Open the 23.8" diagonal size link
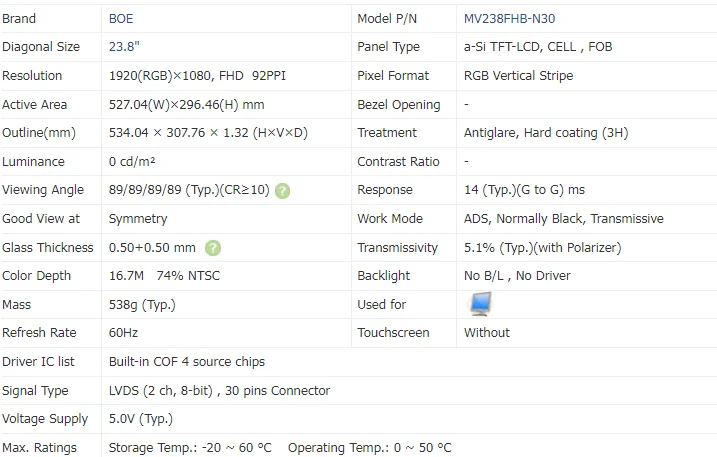Image resolution: width=717 pixels, height=457 pixels. tap(124, 47)
